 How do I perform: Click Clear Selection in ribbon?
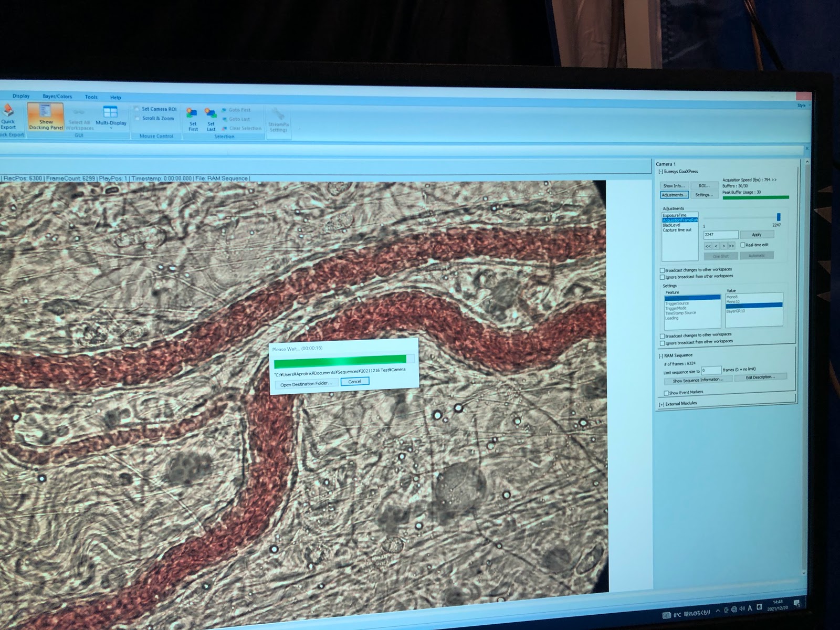(241, 128)
